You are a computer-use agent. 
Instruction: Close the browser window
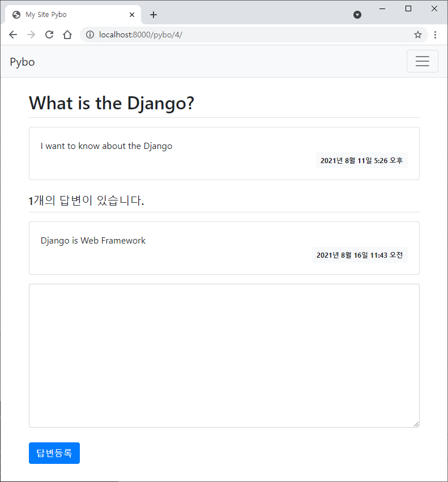[434, 8]
